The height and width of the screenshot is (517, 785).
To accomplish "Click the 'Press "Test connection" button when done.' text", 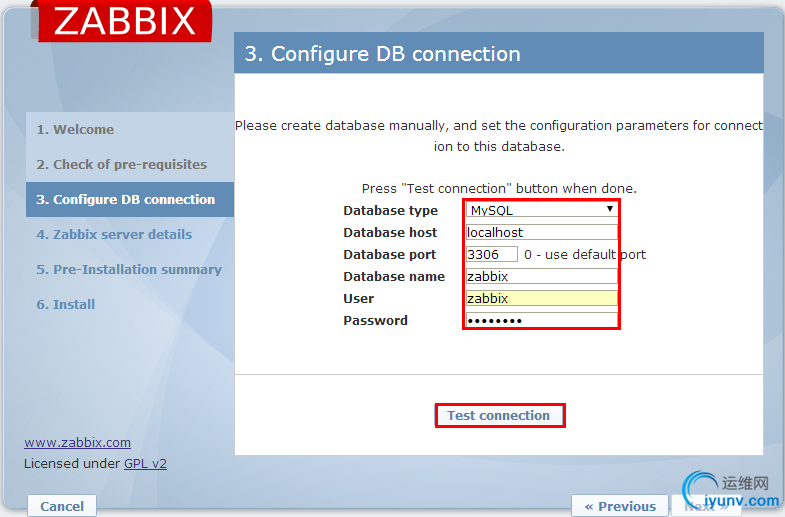I will point(499,189).
